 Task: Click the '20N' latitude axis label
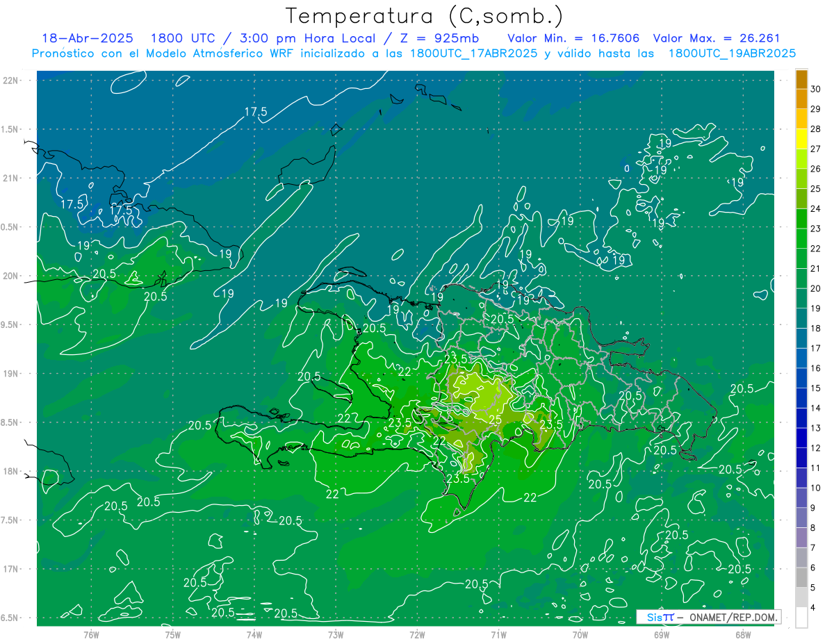[10, 276]
